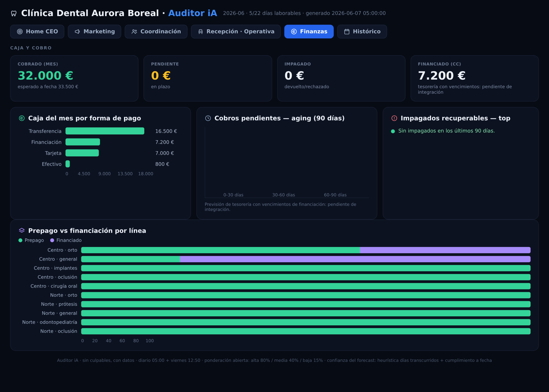Click the euro icon beside Caja del mes
The height and width of the screenshot is (392, 549).
coord(22,118)
